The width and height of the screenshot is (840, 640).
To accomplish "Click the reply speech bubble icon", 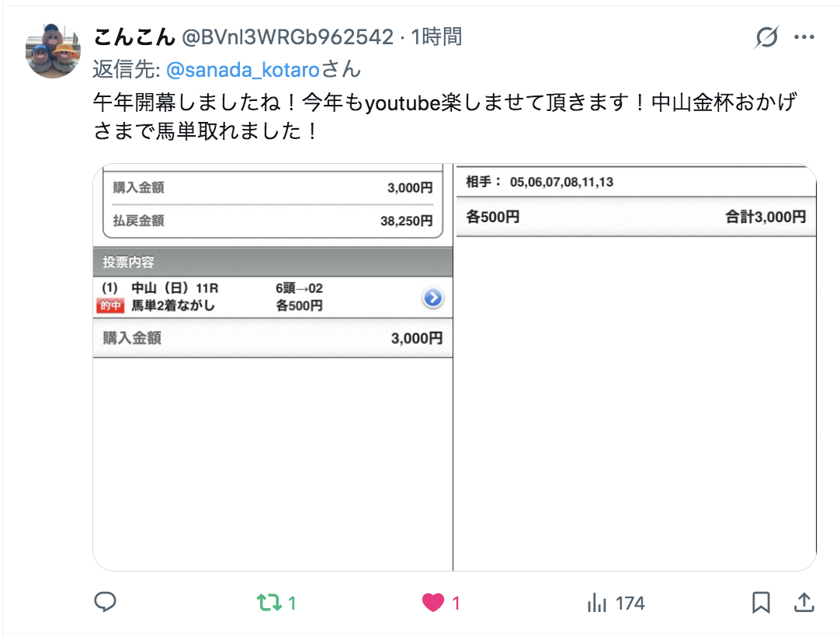I will (105, 603).
